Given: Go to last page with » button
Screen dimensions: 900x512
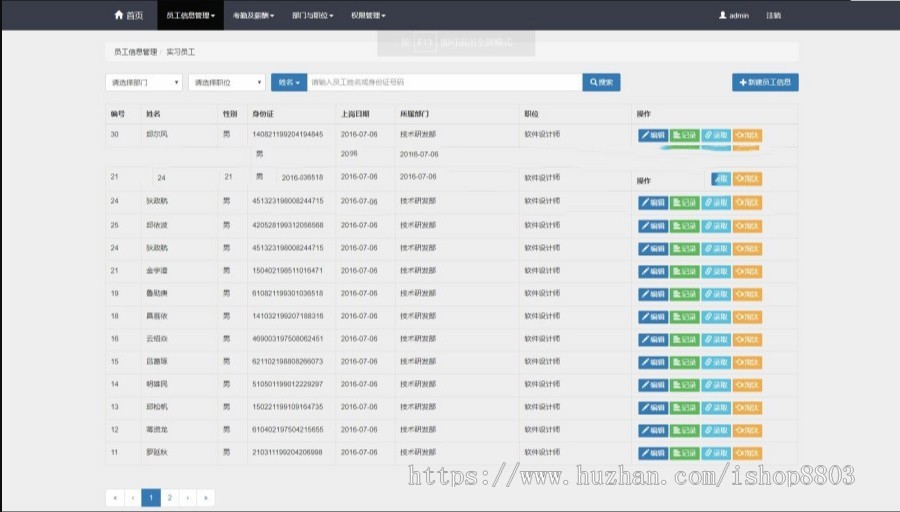Looking at the screenshot, I should [205, 498].
